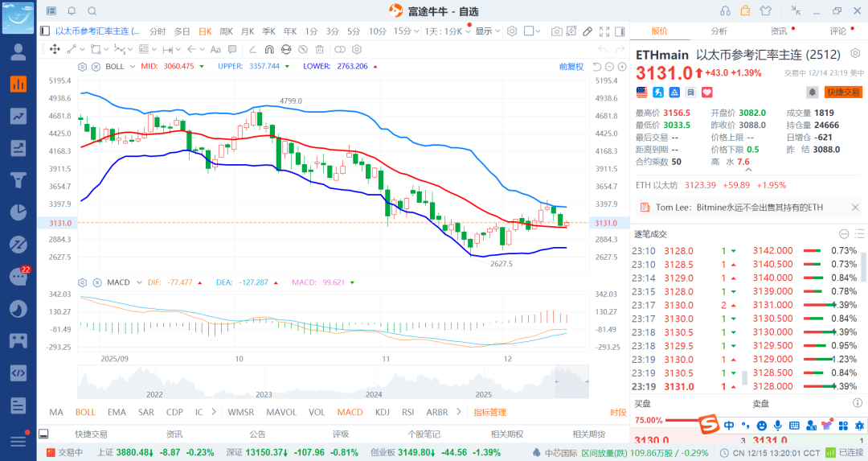Screen dimensions: 868x461
Task: Select the 周K period tab
Action: coord(226,31)
